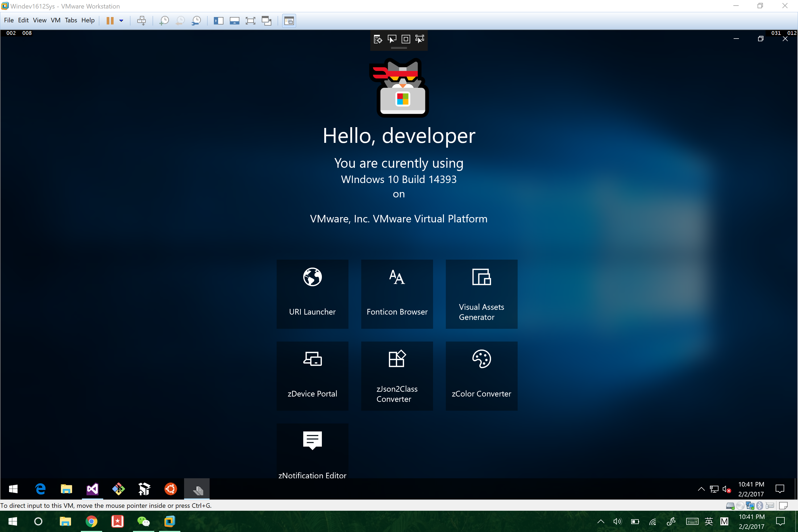
Task: Open the guest VM Start menu
Action: tap(13, 489)
